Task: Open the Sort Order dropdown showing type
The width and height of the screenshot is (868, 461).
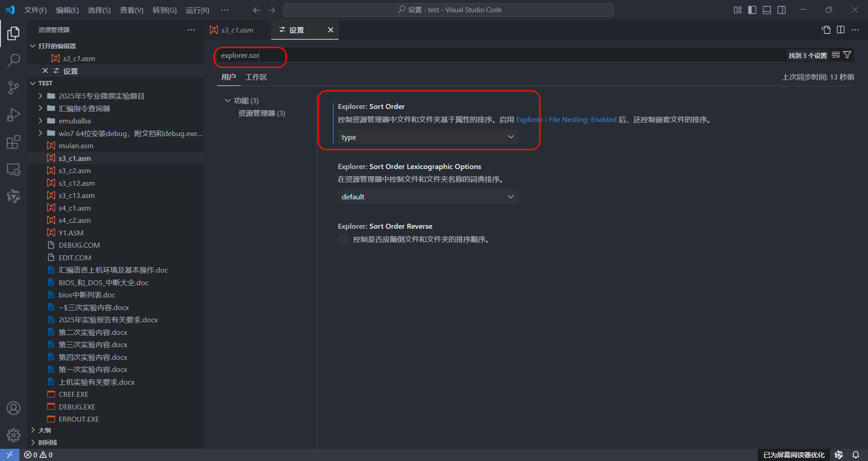Action: 428,137
